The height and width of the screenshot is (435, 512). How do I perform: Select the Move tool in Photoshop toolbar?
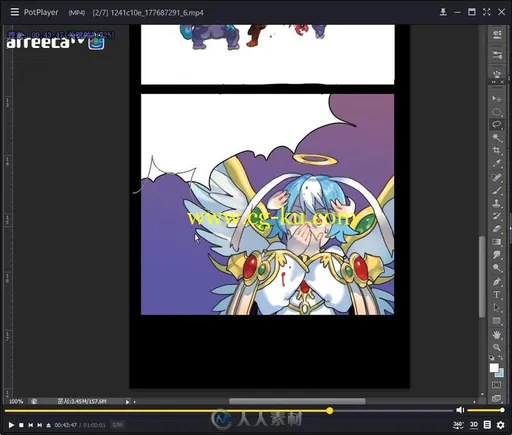tap(496, 99)
